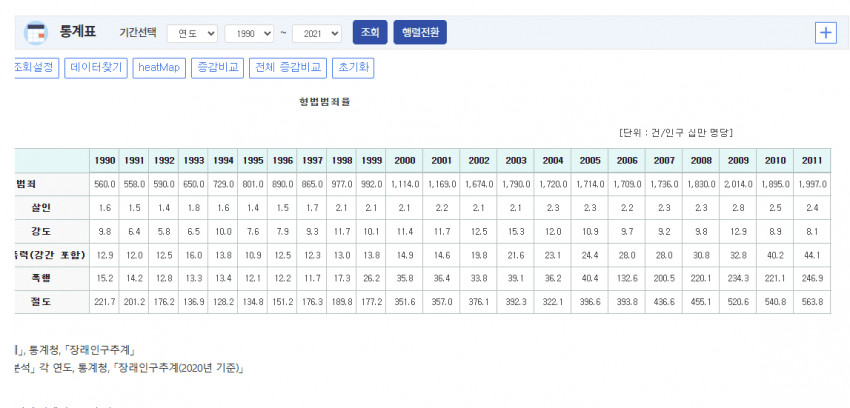Select the 살인 row header
The image size is (850, 408).
pos(40,207)
